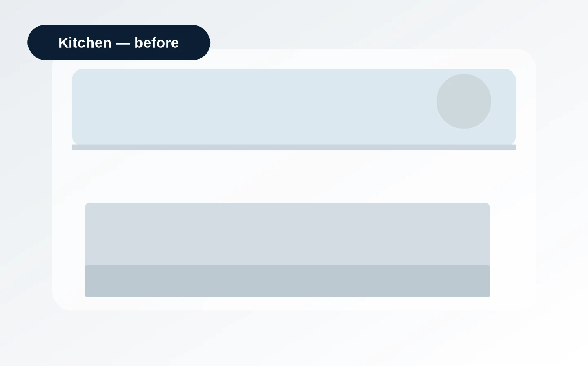Click the thin gray shelf bar under blue panel

pyautogui.click(x=294, y=147)
